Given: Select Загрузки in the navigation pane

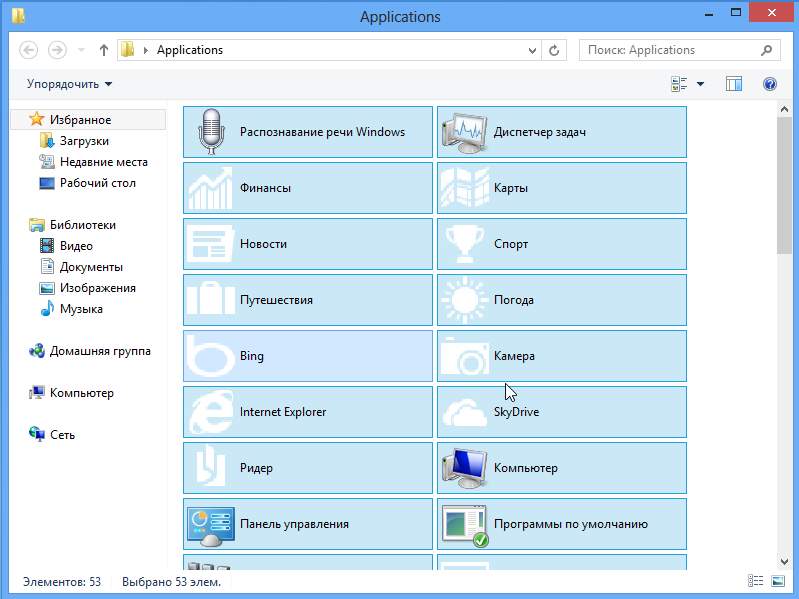Looking at the screenshot, I should pyautogui.click(x=84, y=141).
